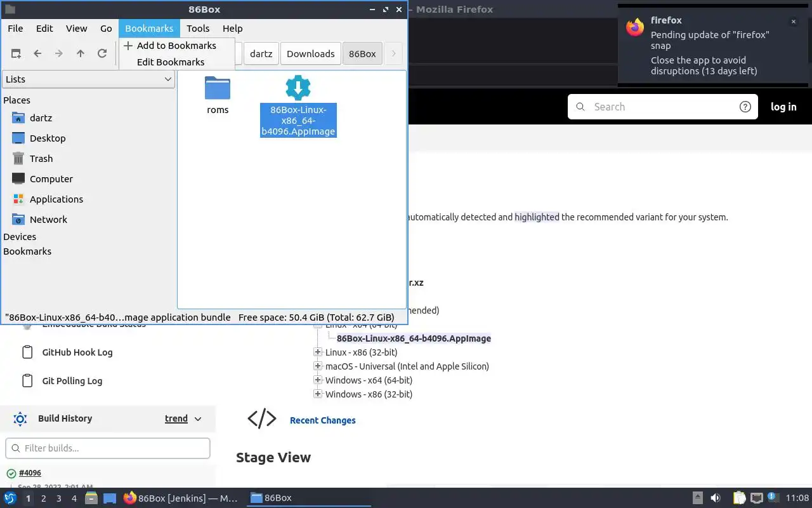Open the Go menu

[106, 29]
